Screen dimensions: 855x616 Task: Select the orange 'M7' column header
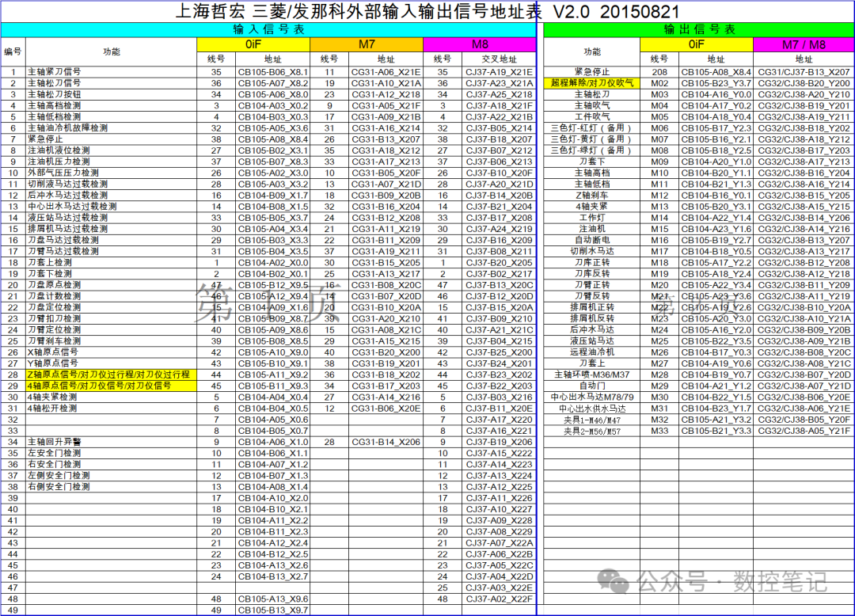coord(367,44)
